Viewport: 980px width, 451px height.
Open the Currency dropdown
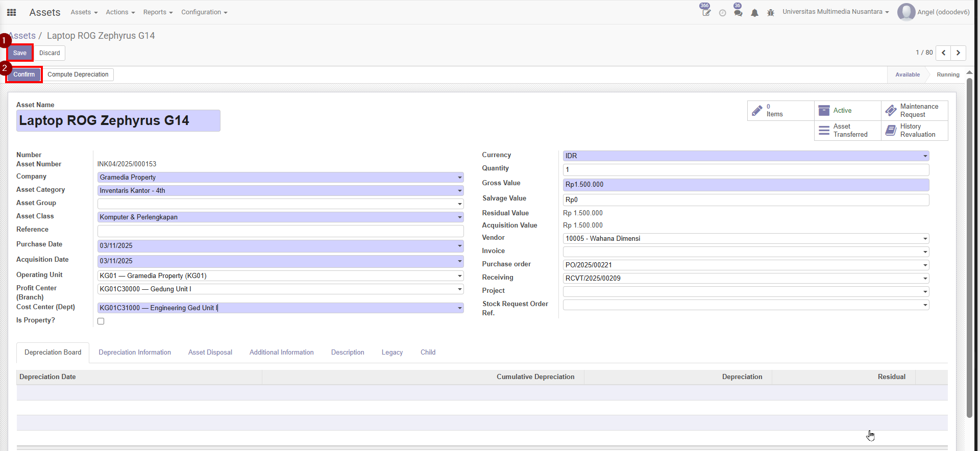coord(924,156)
